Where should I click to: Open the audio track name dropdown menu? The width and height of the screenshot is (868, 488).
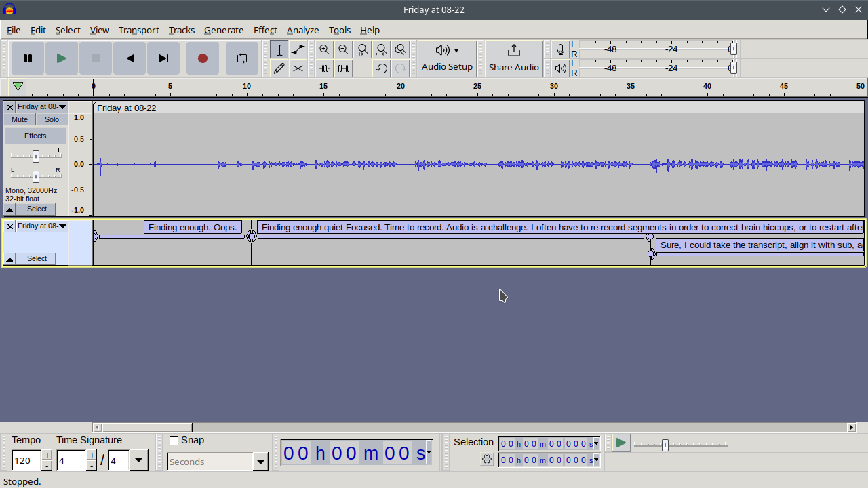click(42, 107)
